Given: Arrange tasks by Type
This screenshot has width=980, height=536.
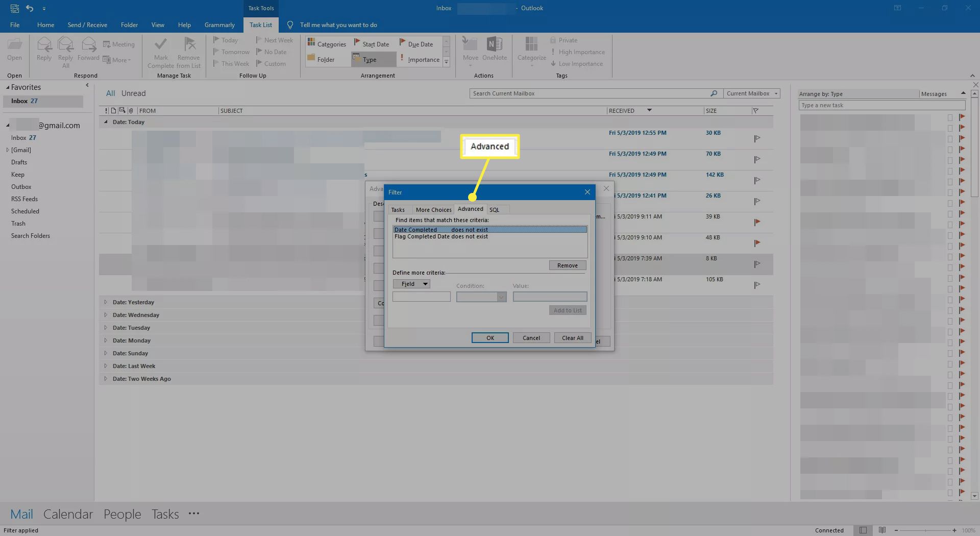Looking at the screenshot, I should [373, 59].
